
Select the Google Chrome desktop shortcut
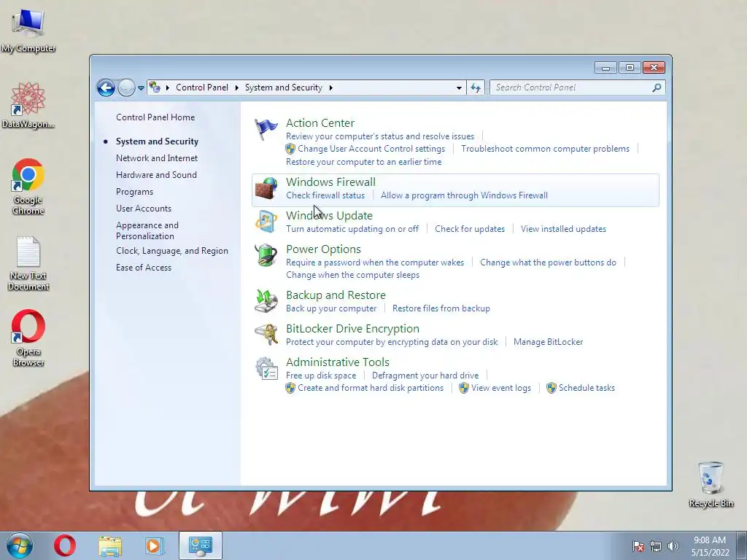28,187
